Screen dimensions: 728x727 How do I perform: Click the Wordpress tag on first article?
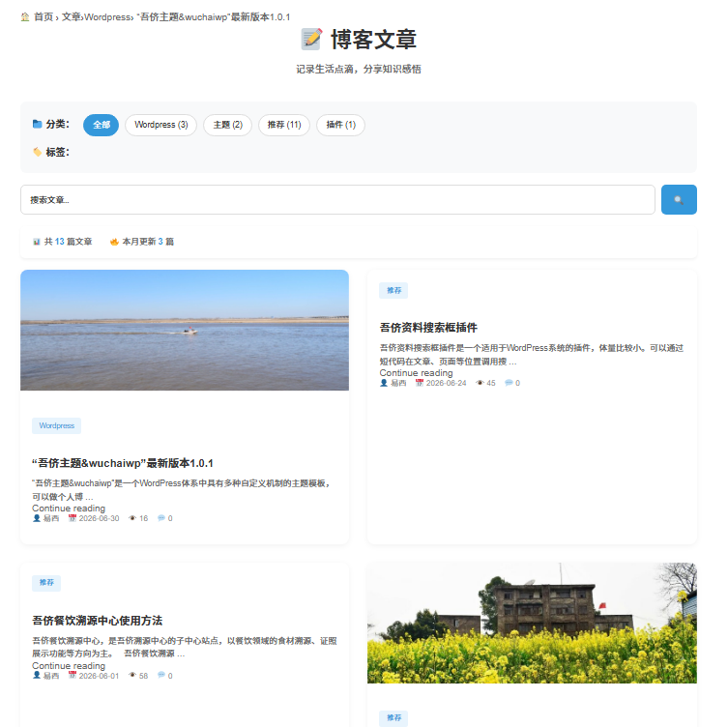(57, 425)
